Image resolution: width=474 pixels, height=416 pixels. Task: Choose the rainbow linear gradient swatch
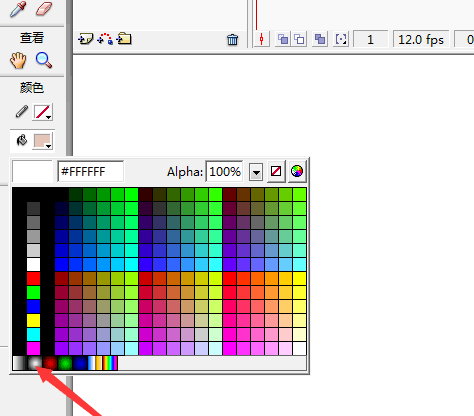[110, 363]
